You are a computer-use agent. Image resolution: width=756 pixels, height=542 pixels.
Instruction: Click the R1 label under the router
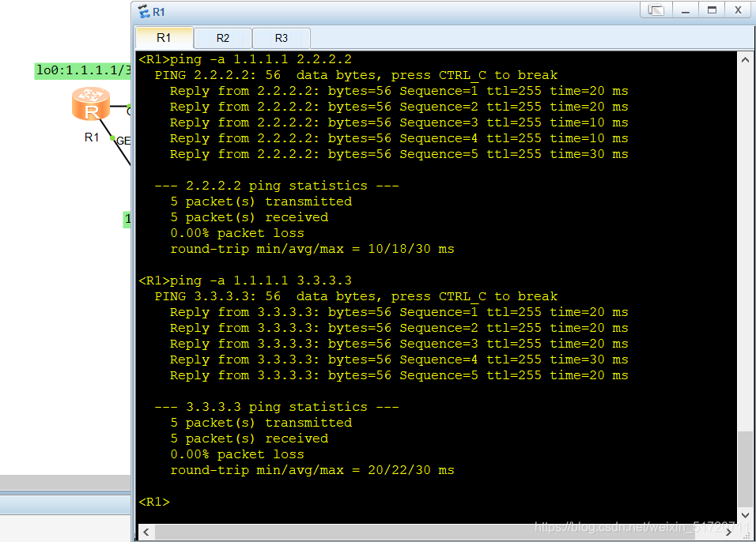[x=92, y=137]
